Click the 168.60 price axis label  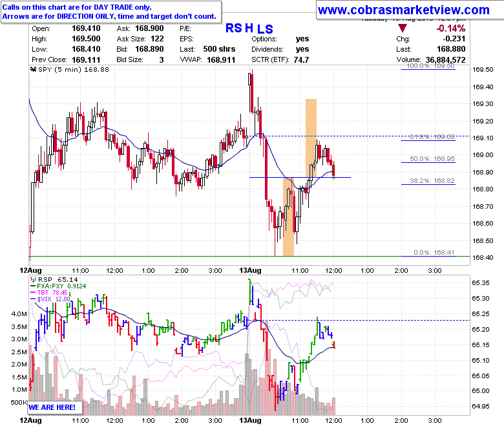click(483, 224)
